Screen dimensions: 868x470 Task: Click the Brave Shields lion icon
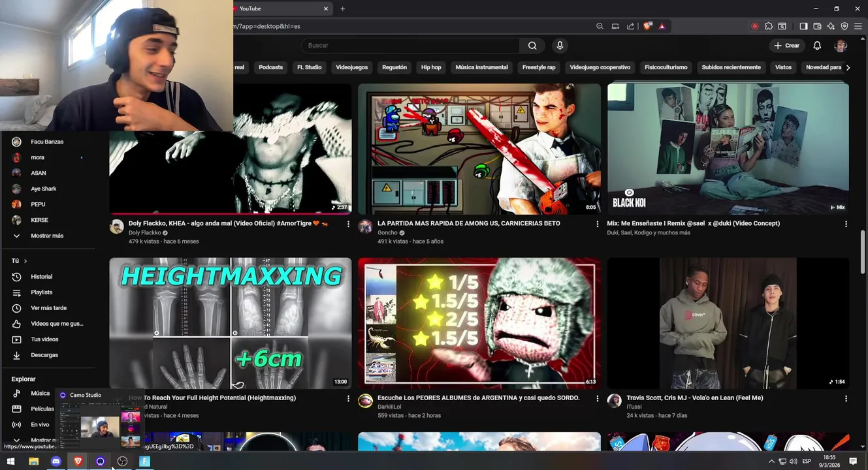coord(647,26)
